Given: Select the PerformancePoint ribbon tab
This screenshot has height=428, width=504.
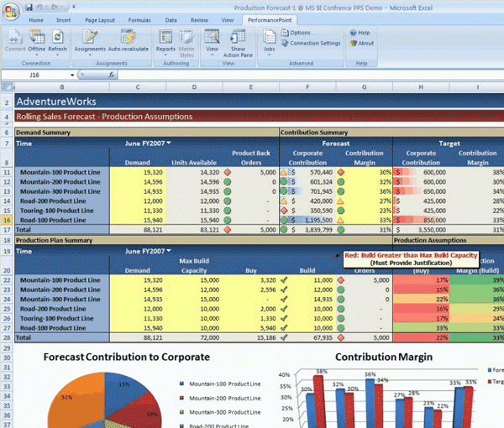Looking at the screenshot, I should coord(270,20).
